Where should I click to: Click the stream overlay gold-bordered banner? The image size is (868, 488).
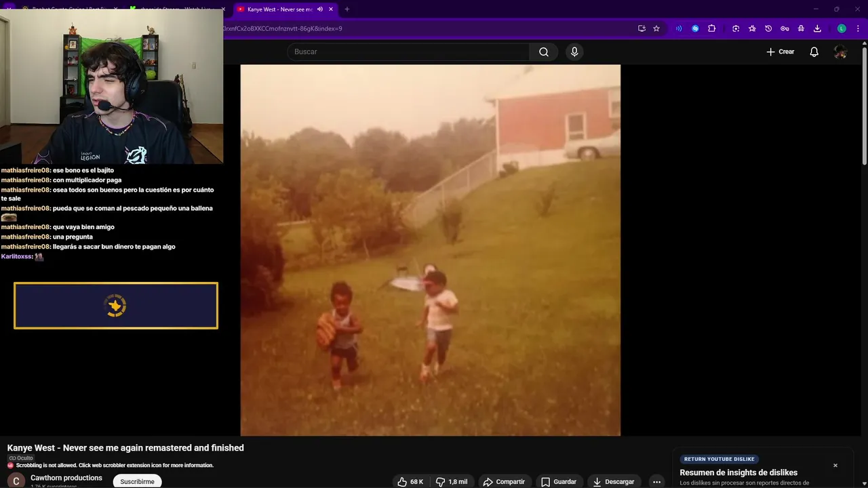tap(116, 306)
